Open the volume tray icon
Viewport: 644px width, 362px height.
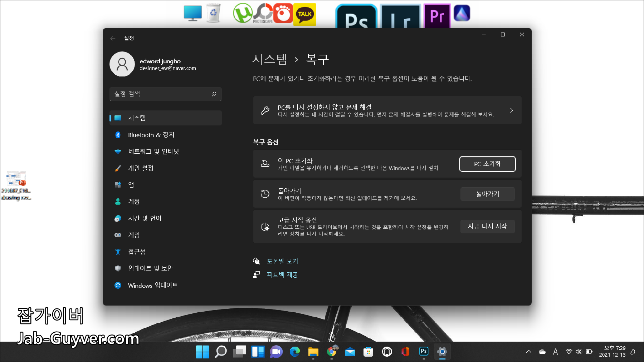point(579,352)
